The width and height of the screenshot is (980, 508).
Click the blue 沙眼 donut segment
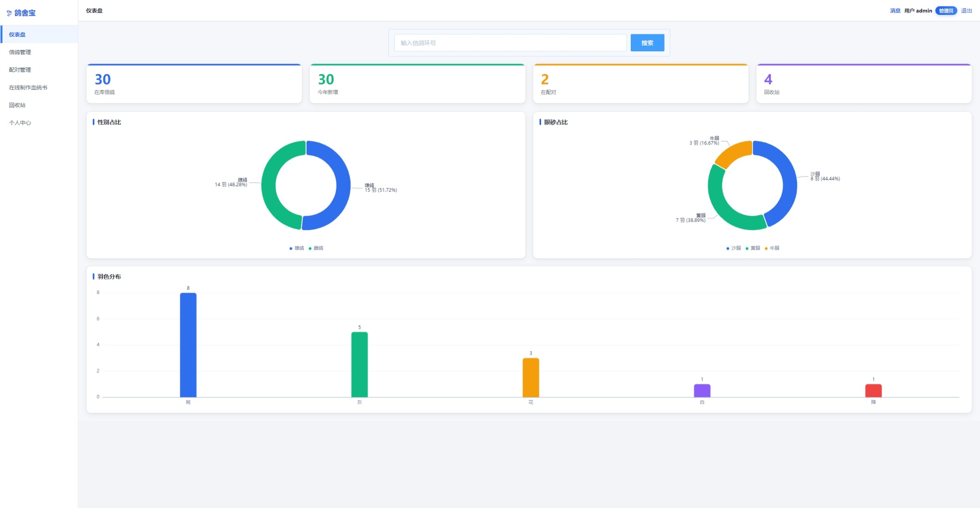click(x=789, y=178)
